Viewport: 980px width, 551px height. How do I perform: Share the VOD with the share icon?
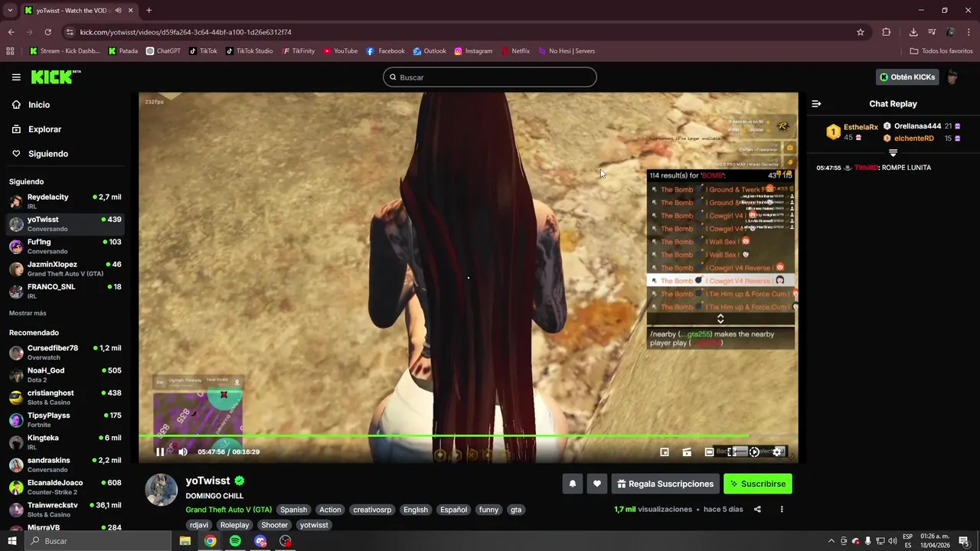757,510
